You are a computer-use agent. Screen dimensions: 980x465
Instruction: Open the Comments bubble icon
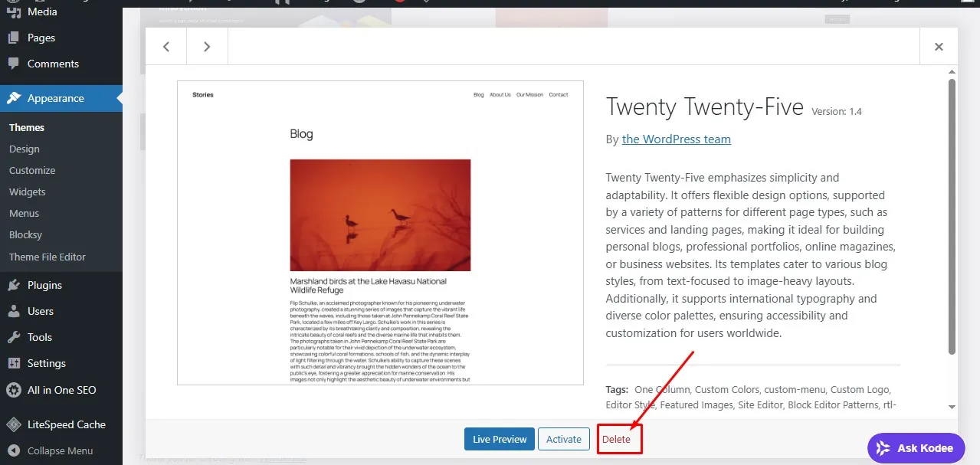coord(14,64)
